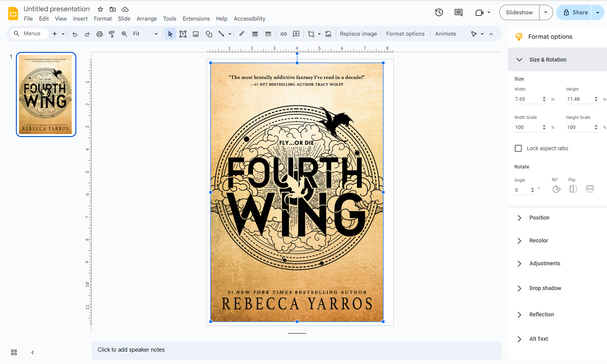Flip image horizontally
Viewport: 607px width, 364px height.
point(573,189)
